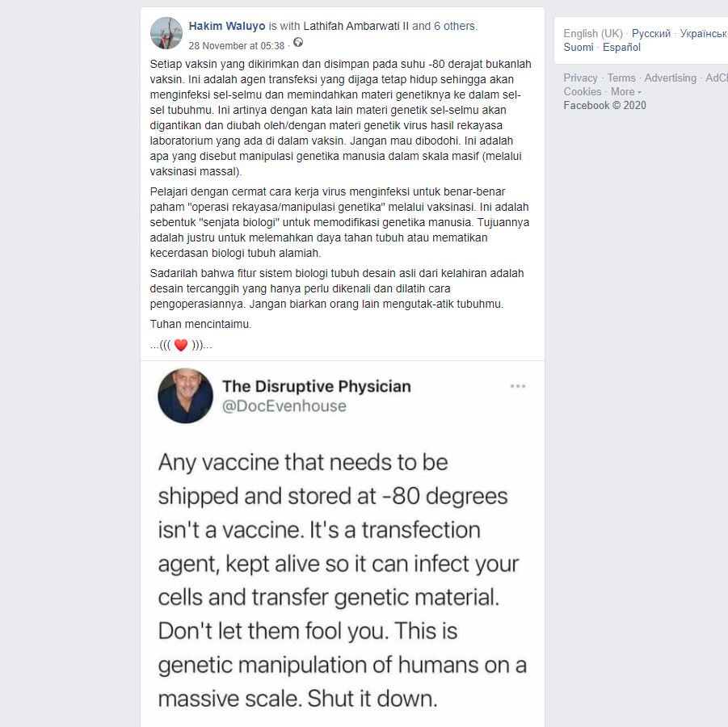Click the public audience globe icon
The height and width of the screenshot is (727, 728).
[x=298, y=43]
